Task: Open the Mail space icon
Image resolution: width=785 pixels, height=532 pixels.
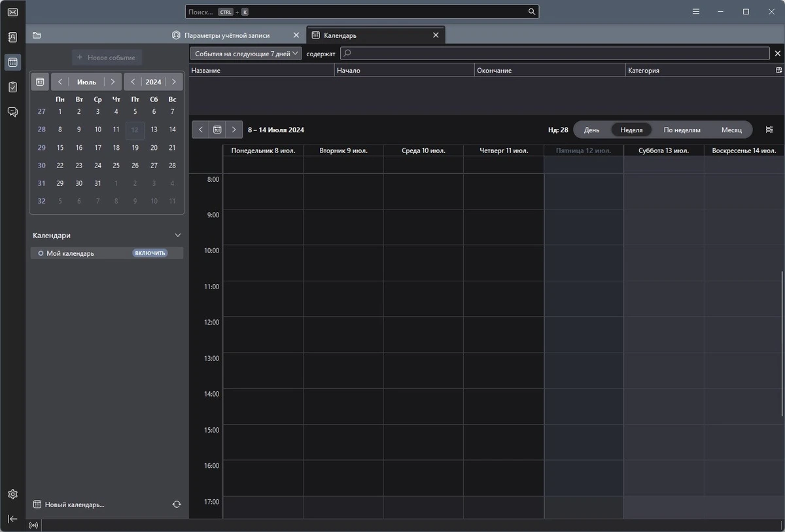Action: pos(12,12)
